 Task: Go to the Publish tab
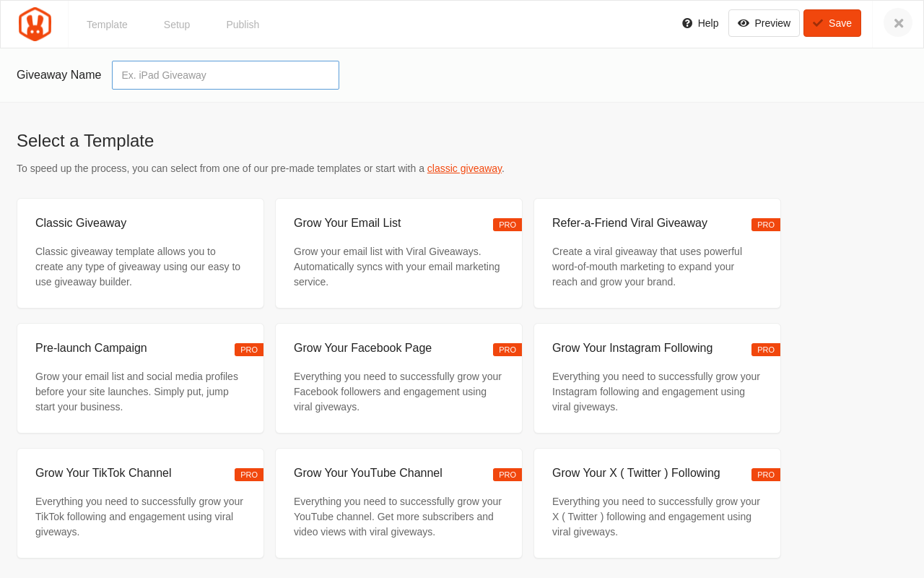point(243,25)
